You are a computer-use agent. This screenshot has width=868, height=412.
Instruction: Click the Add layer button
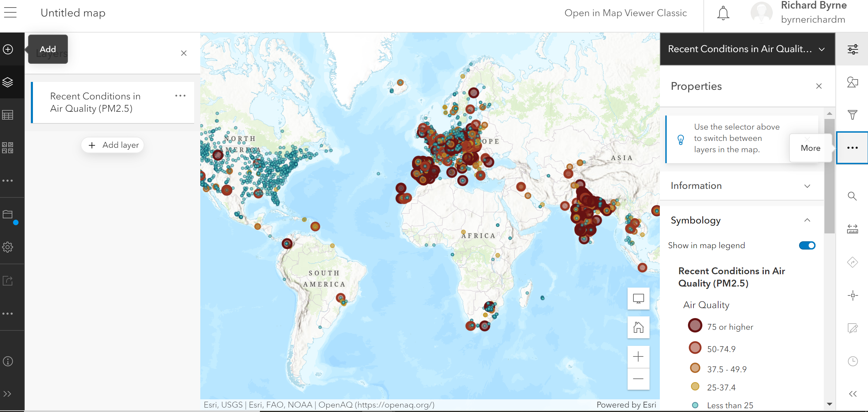112,145
